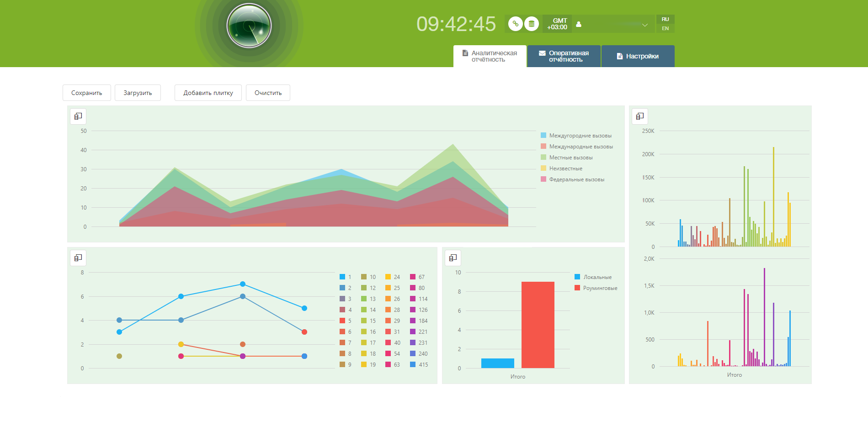Open Локальные/Роуминговые bar chart tile icon
The image size is (868, 442).
point(453,258)
